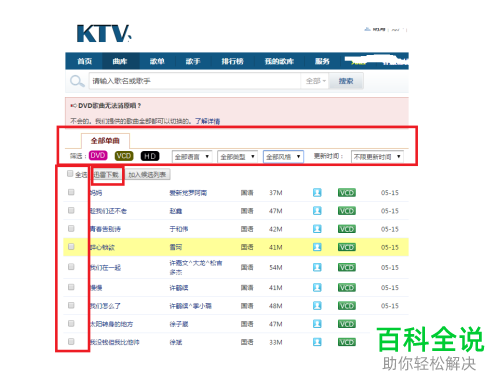
Task: Open the 歌手 singers menu
Action: pyautogui.click(x=193, y=61)
